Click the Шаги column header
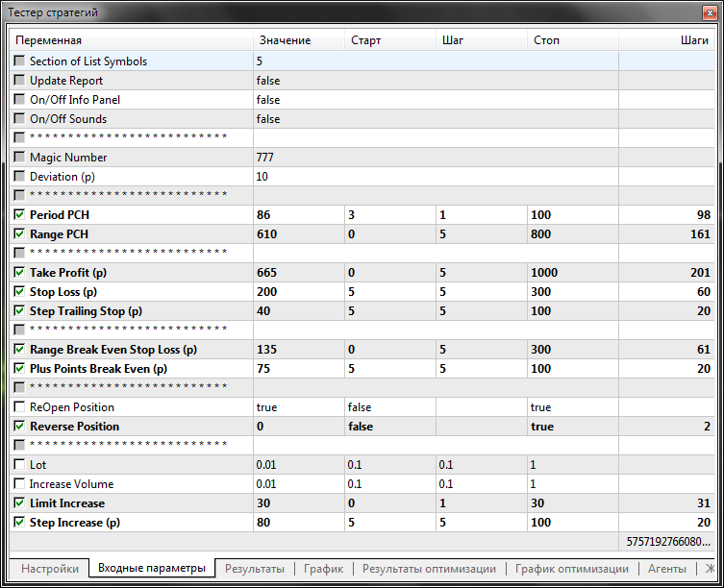Image resolution: width=724 pixels, height=588 pixels. pyautogui.click(x=666, y=40)
